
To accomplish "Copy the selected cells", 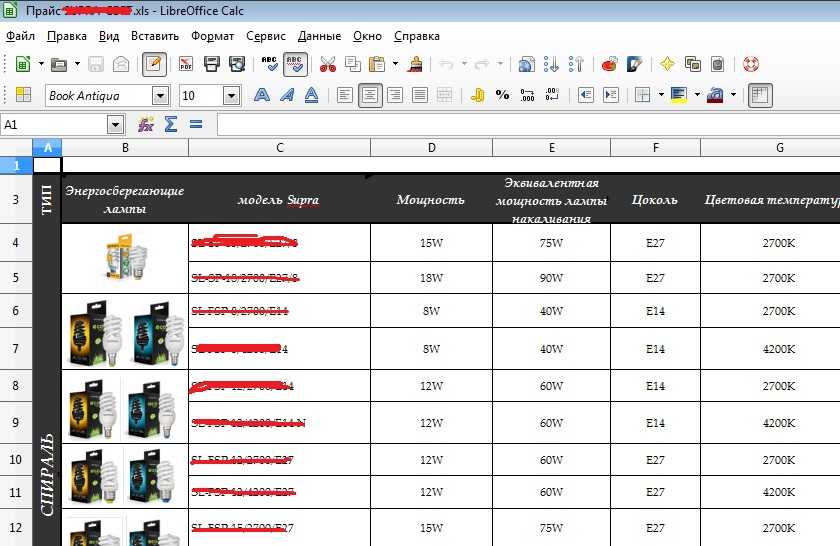I will pos(352,65).
